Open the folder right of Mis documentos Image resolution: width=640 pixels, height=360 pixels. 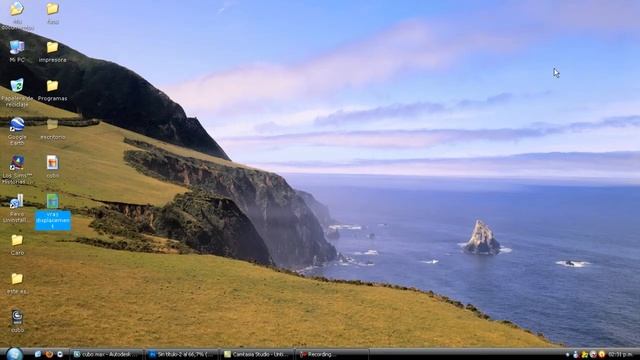point(52,13)
